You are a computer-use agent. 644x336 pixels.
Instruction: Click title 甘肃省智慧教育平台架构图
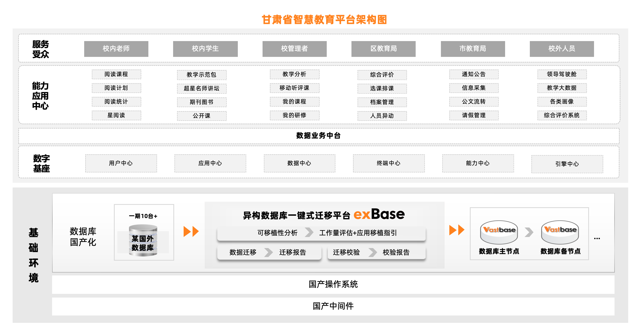tap(324, 20)
